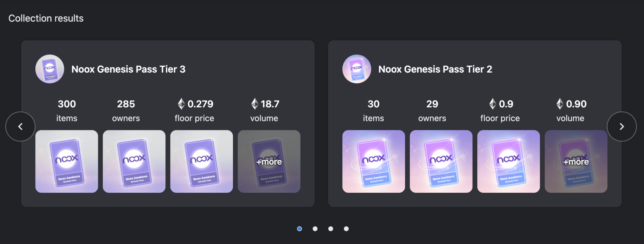644x244 pixels.
Task: Open Noox Genesis Pass Tier 2 avatar
Action: (x=357, y=69)
